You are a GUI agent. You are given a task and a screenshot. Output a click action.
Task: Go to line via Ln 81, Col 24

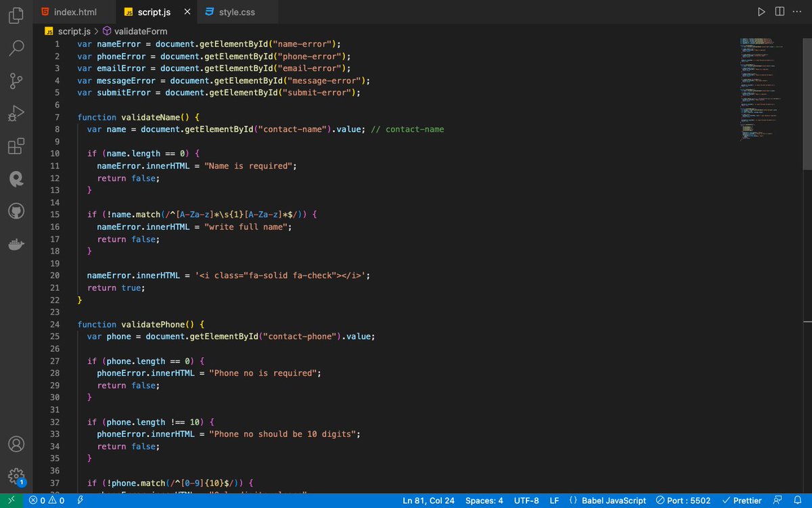428,501
